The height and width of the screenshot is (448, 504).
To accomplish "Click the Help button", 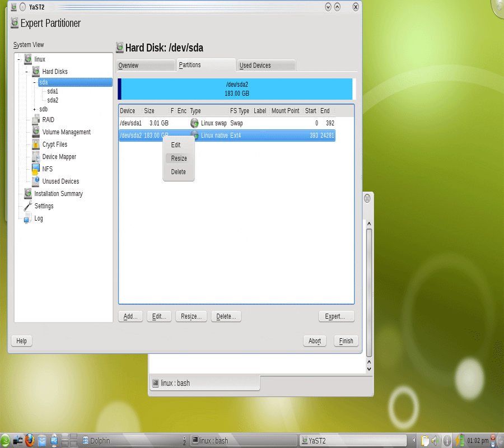I will [x=21, y=340].
